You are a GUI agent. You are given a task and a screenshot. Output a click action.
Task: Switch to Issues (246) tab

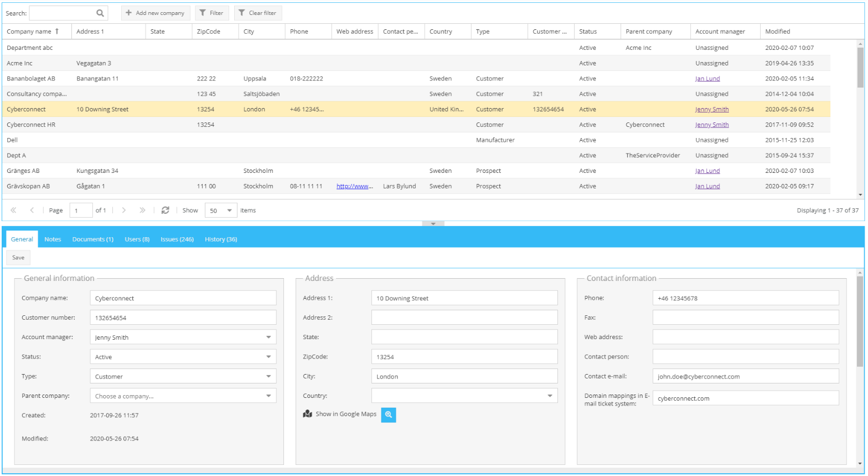click(x=177, y=239)
